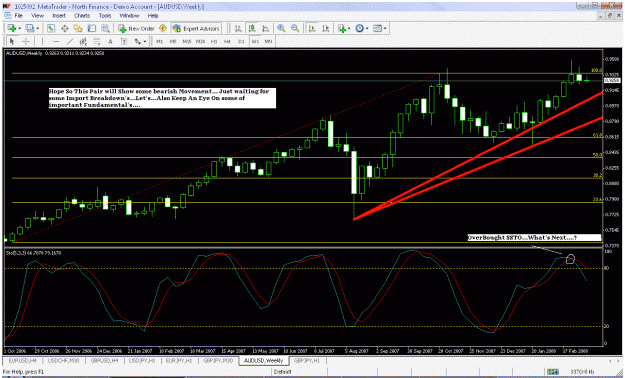
Task: Toggle the Navigator star-folder icon
Action: pos(78,28)
